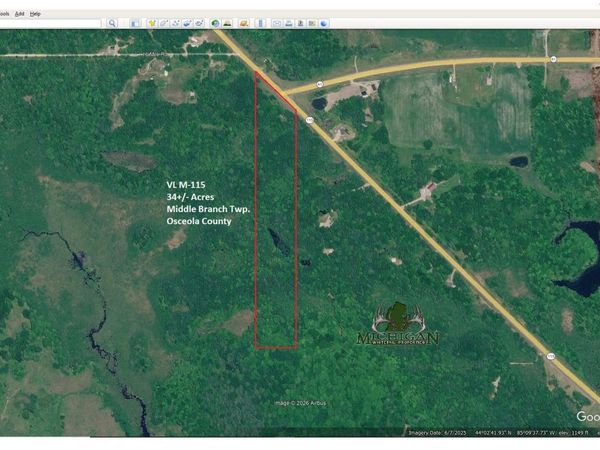
Task: Click the Add Image Overlay icon
Action: point(187,23)
